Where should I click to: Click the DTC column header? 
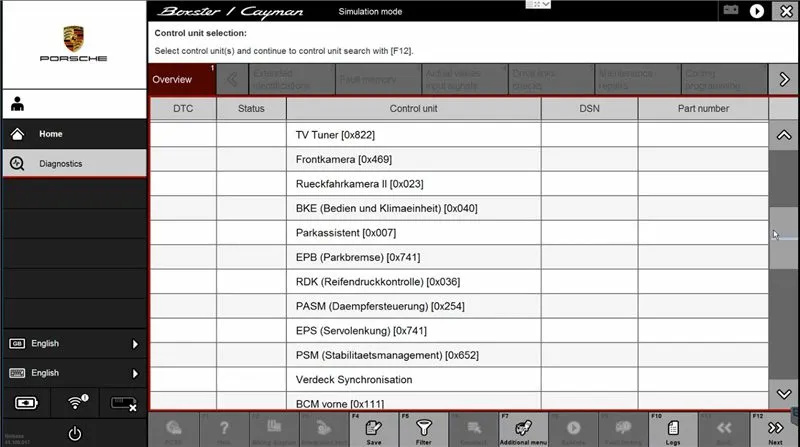[x=183, y=109]
